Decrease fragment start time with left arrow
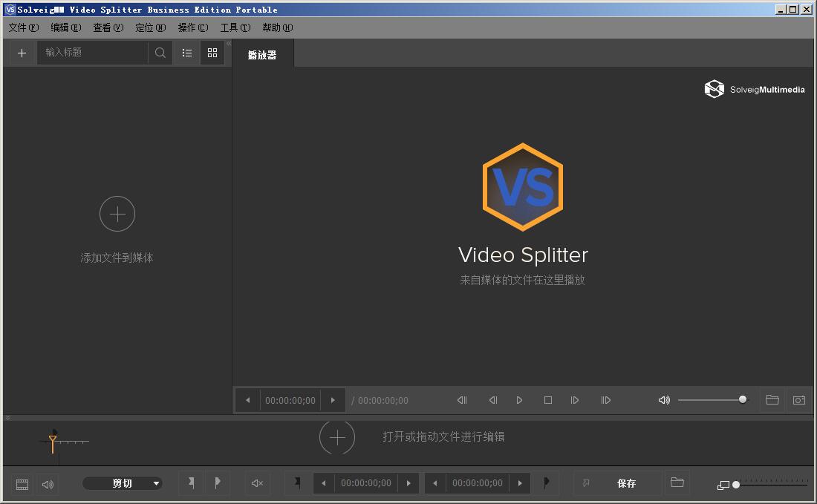This screenshot has width=817, height=504. pos(324,483)
